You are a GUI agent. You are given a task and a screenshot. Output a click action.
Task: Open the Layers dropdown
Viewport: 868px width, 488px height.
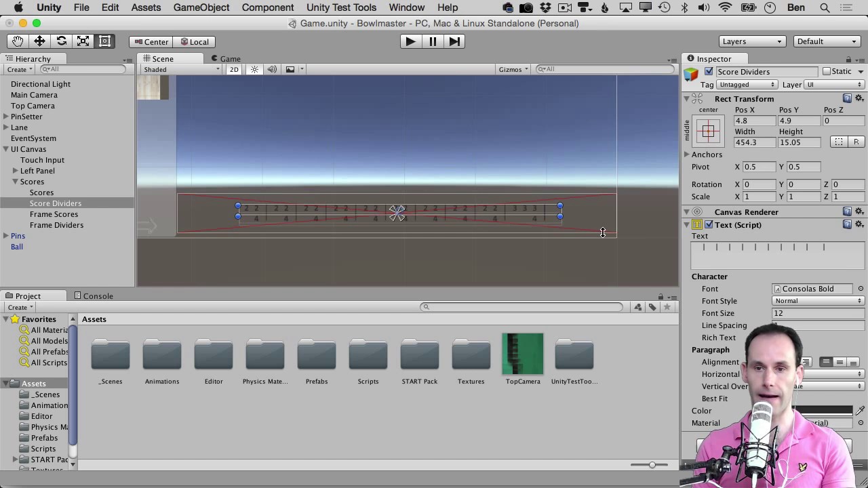752,41
